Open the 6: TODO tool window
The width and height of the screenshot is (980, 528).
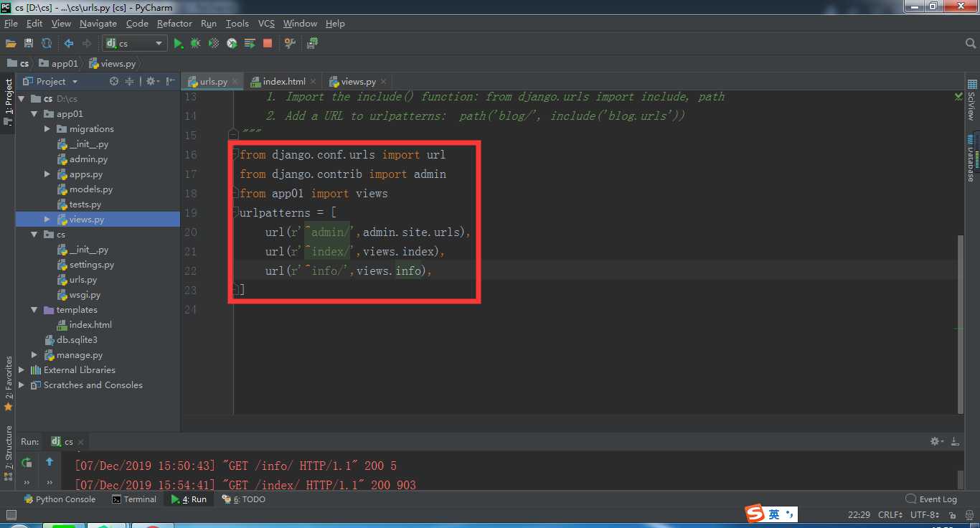pos(243,499)
